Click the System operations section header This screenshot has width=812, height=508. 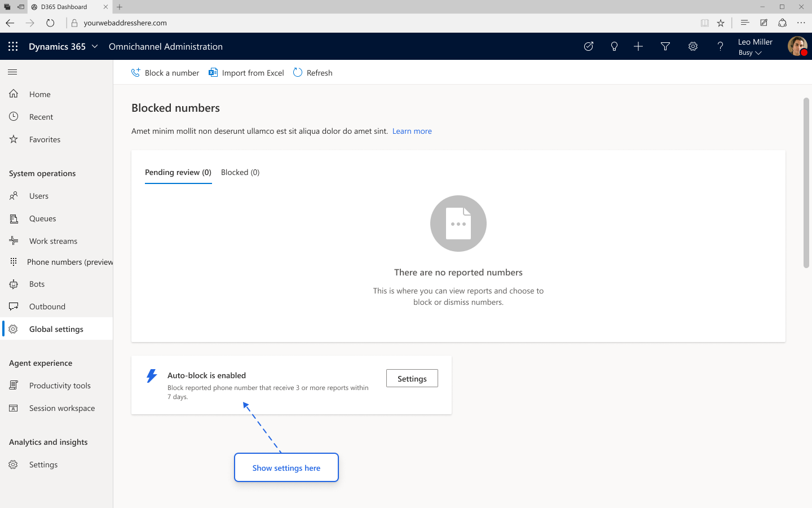point(42,173)
